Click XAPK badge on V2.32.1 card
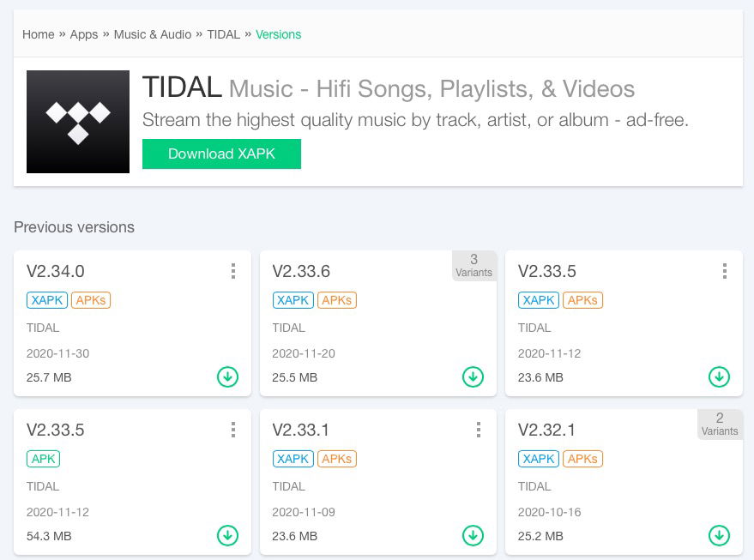 coord(539,459)
